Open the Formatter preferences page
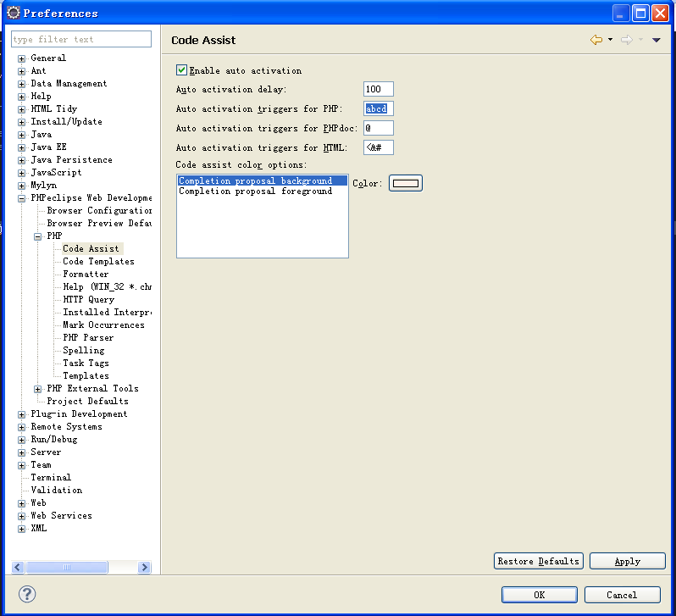 [x=86, y=275]
